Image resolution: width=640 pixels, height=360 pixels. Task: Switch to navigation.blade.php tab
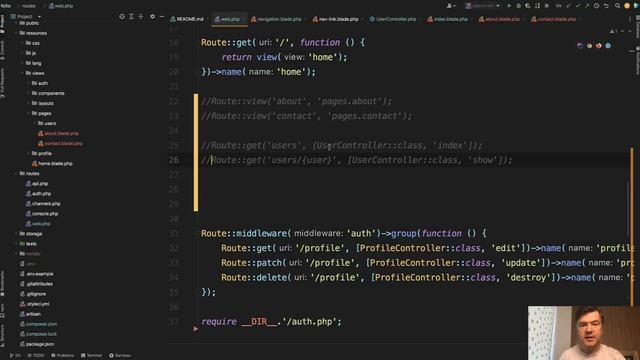pos(276,19)
